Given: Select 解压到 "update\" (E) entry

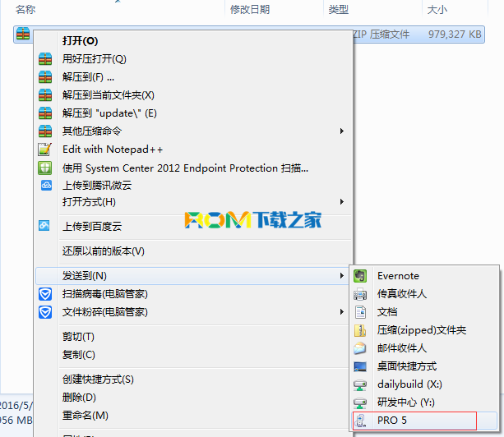Looking at the screenshot, I should coord(109,113).
